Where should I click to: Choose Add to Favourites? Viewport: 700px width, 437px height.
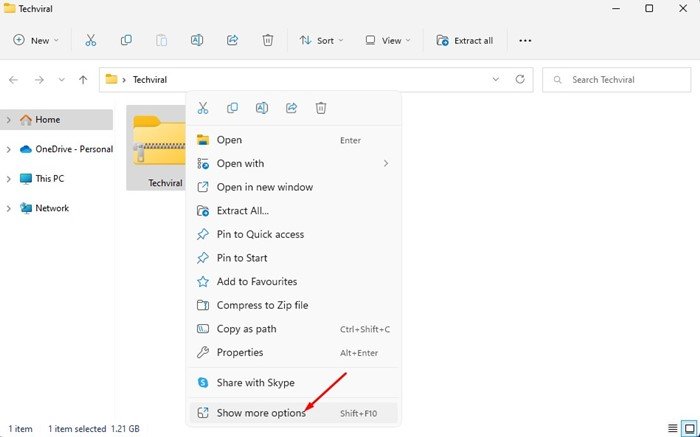(x=293, y=282)
